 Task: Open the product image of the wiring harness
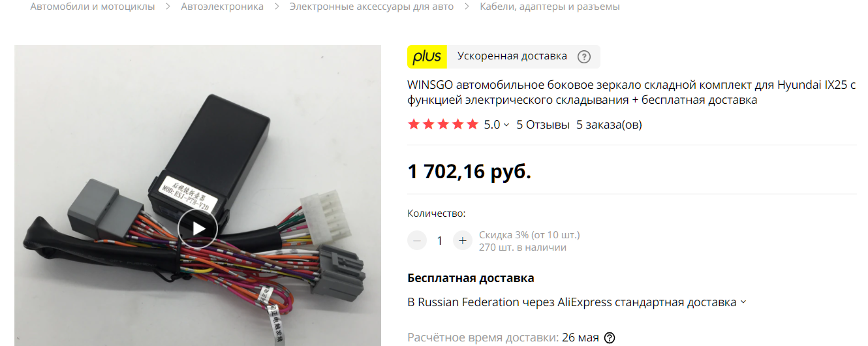tap(198, 195)
